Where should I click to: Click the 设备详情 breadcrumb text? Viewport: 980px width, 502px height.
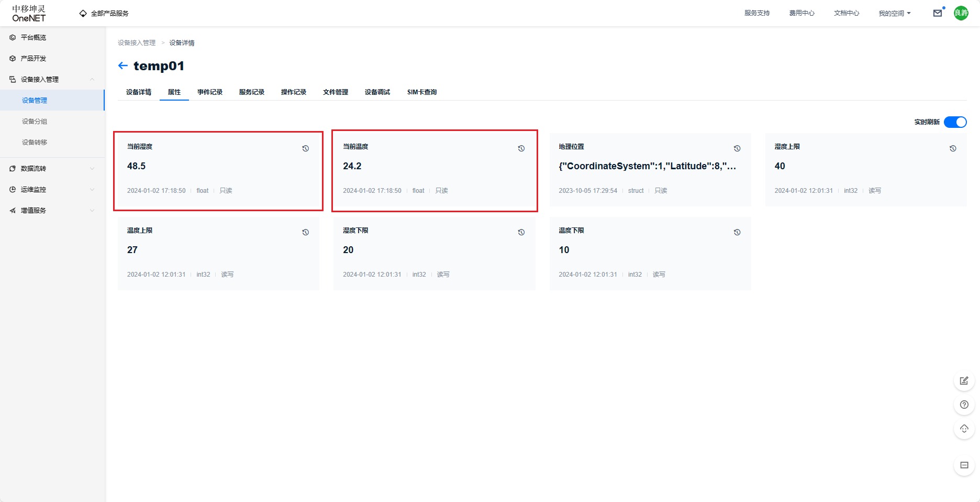coord(182,43)
